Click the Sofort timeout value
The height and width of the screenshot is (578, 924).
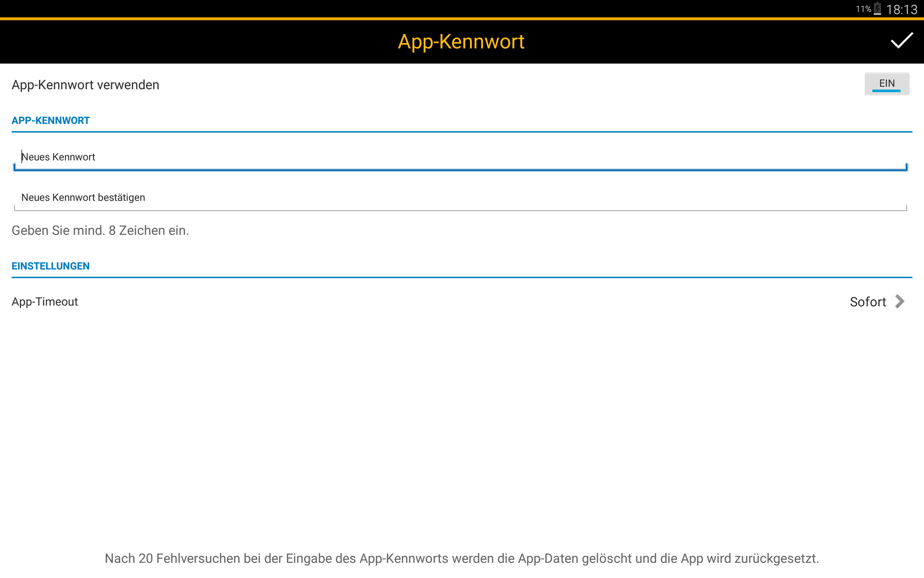tap(867, 302)
